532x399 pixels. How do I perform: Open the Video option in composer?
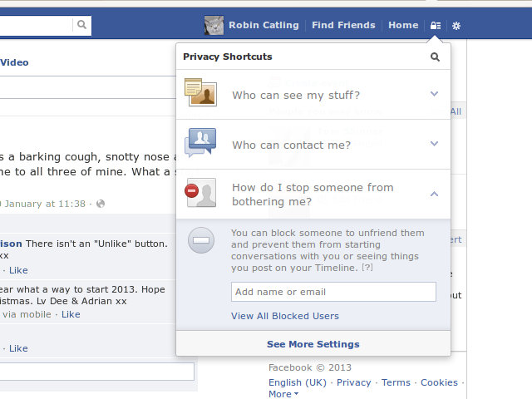coord(14,62)
